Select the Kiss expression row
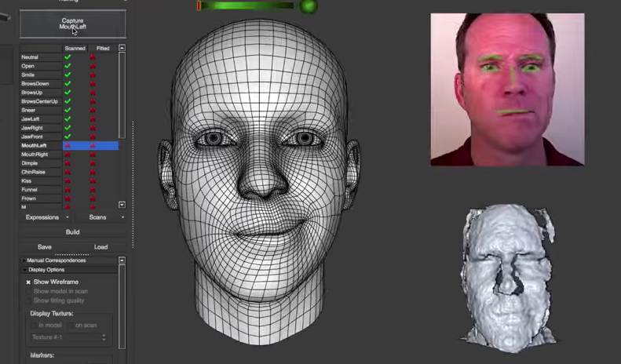 69,180
